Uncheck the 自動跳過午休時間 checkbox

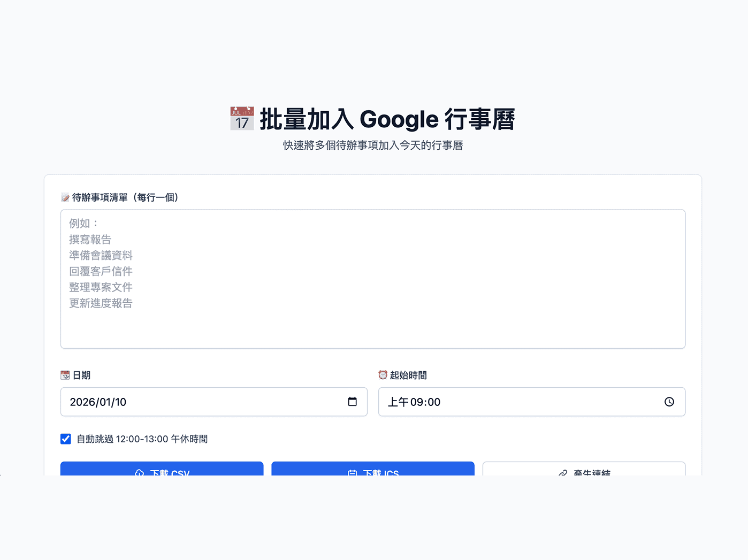(x=66, y=439)
